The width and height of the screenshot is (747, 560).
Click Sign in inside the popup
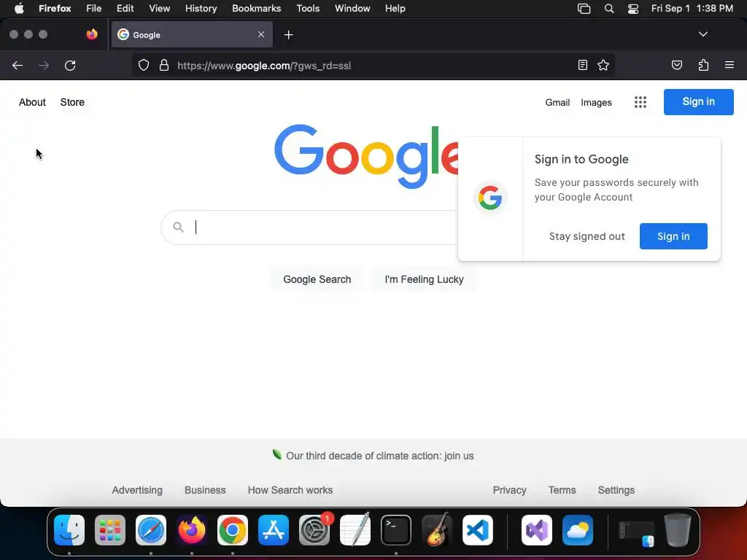point(673,236)
